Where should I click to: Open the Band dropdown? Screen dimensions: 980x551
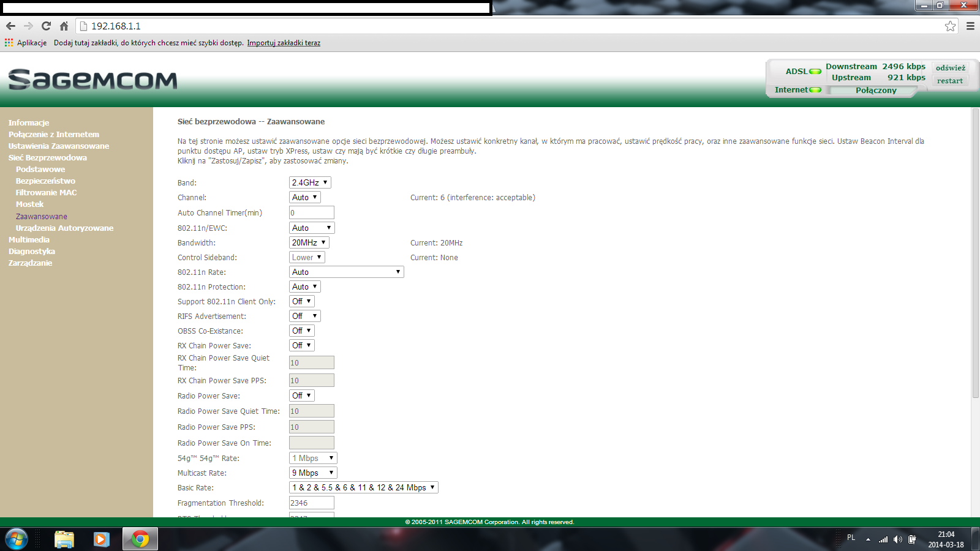pos(310,182)
